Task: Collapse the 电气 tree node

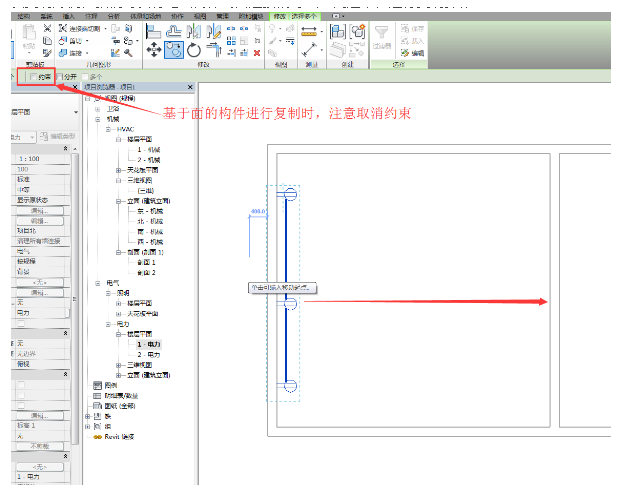Action: tap(98, 283)
